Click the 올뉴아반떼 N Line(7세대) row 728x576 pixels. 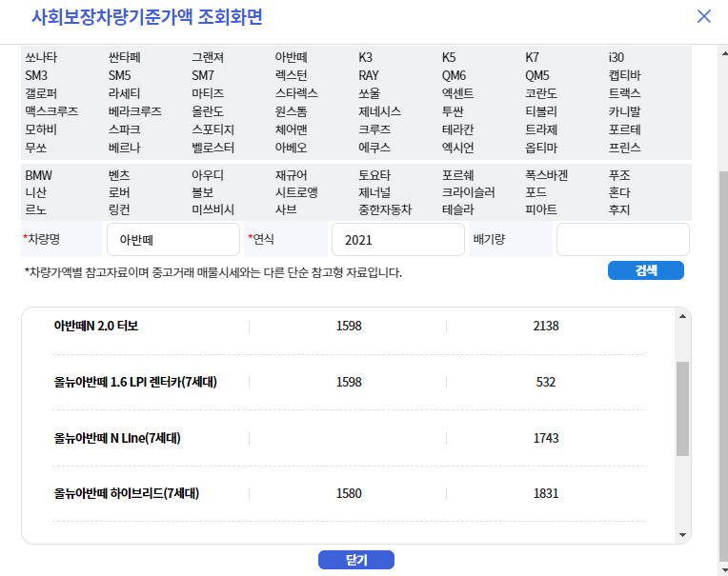(x=348, y=438)
